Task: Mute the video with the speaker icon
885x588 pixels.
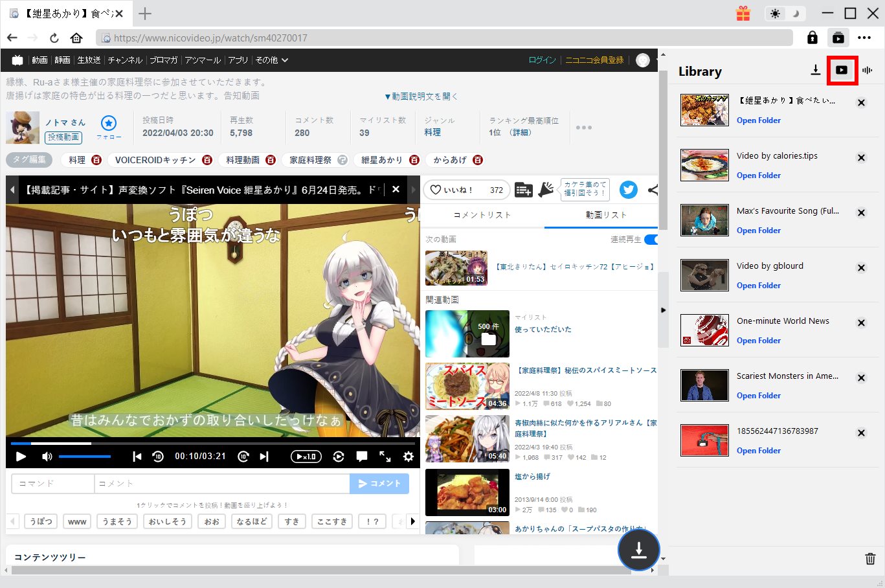Action: coord(45,457)
